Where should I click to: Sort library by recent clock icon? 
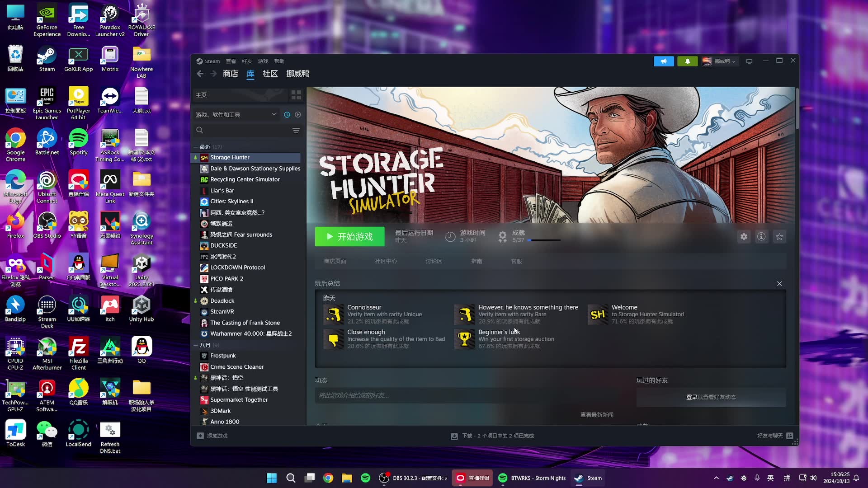pos(287,115)
